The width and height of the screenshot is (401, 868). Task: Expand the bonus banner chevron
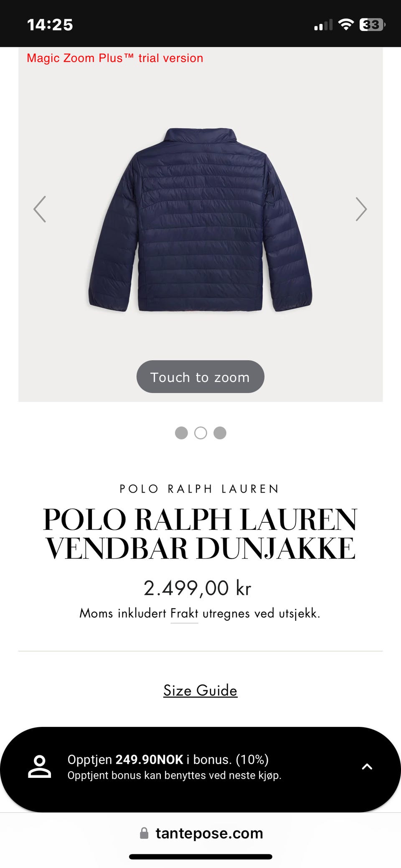coord(367,767)
